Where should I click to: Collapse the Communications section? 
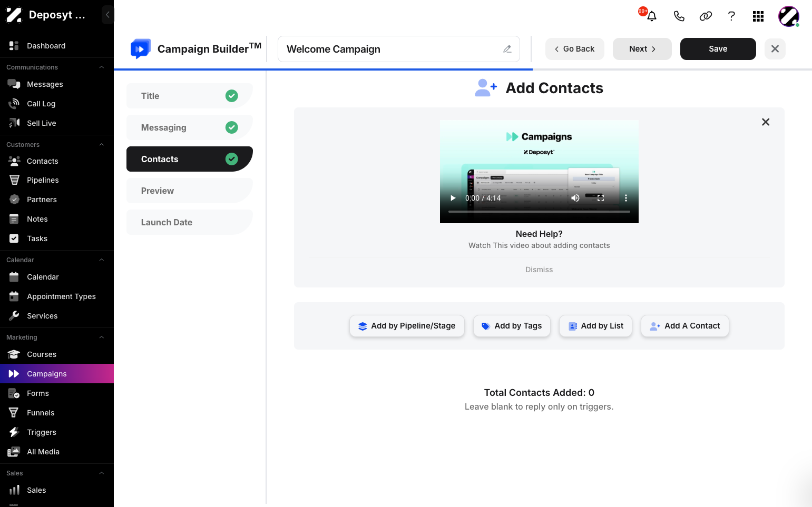(102, 67)
